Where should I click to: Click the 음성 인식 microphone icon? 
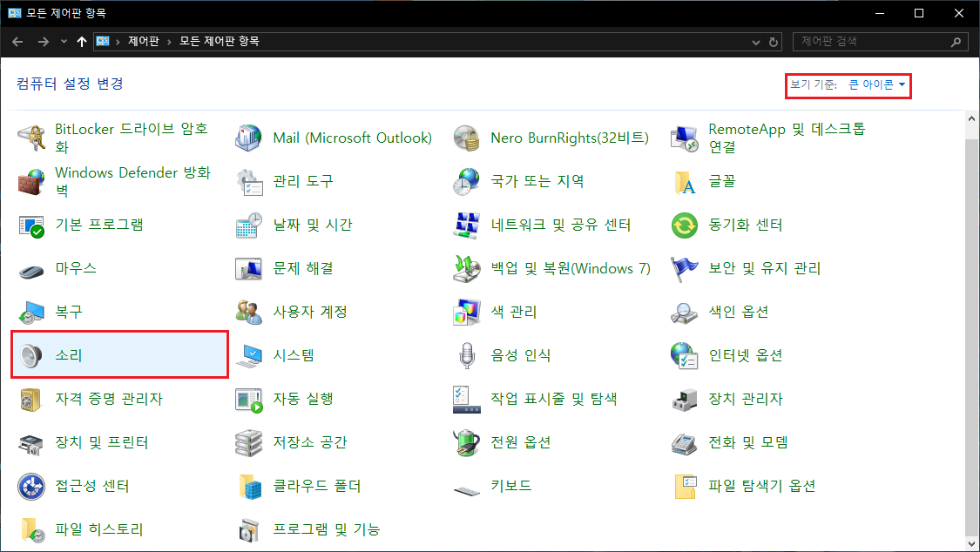click(x=468, y=355)
